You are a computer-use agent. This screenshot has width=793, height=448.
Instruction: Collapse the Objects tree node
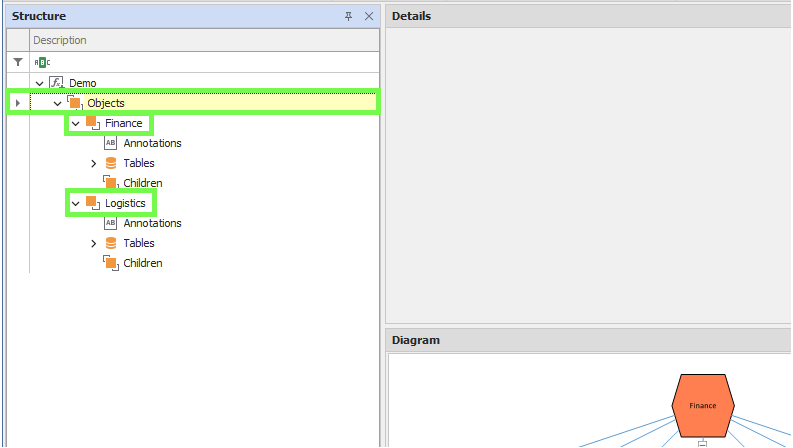click(x=57, y=103)
